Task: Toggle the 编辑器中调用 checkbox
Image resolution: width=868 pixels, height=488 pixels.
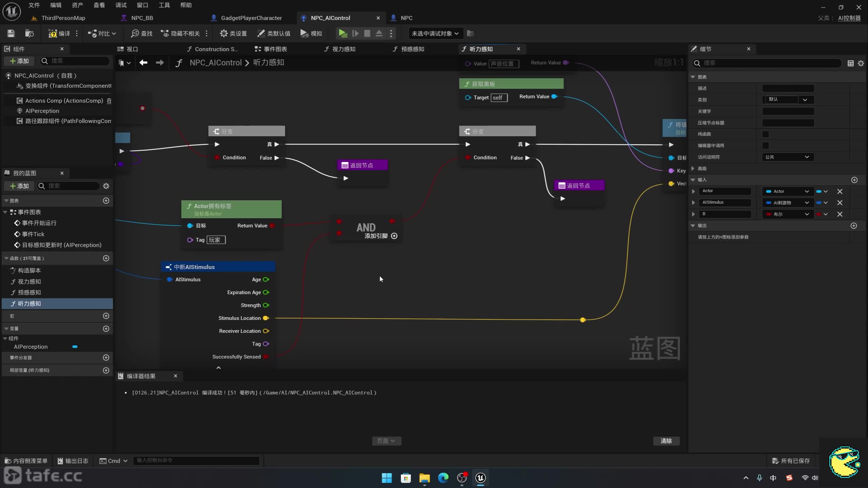Action: pyautogui.click(x=766, y=146)
